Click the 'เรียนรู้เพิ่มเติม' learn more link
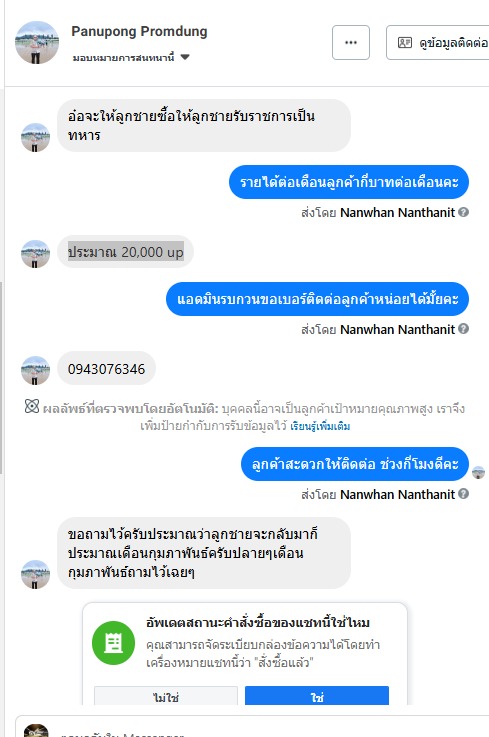Image resolution: width=489 pixels, height=737 pixels. pos(320,426)
